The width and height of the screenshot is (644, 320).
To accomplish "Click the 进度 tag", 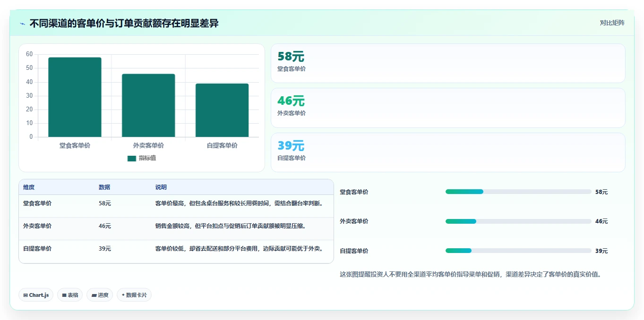I will pyautogui.click(x=100, y=295).
